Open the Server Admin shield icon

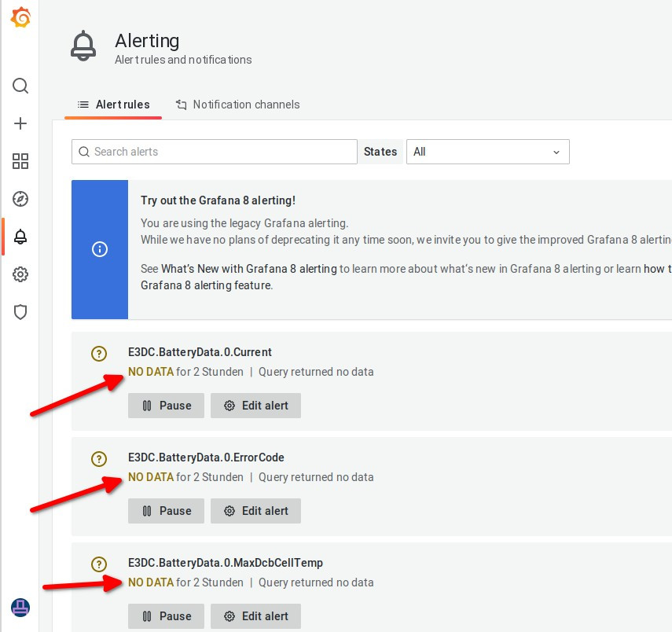[20, 312]
